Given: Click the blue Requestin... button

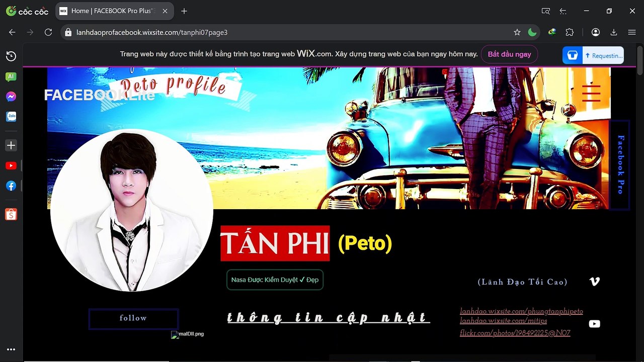Looking at the screenshot, I should pyautogui.click(x=593, y=55).
